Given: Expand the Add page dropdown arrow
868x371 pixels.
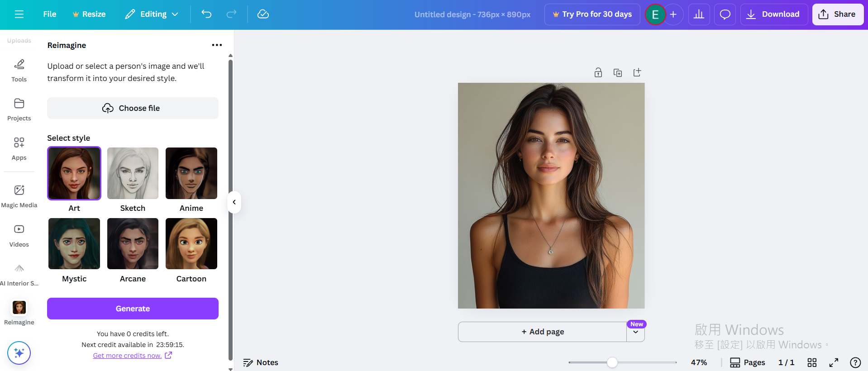Looking at the screenshot, I should coord(636,332).
